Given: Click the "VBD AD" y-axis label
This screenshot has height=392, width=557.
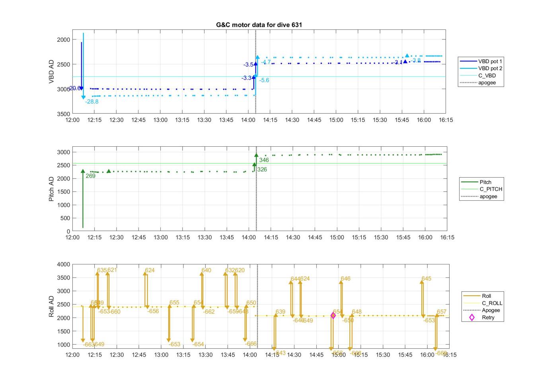Looking at the screenshot, I should click(x=51, y=72).
